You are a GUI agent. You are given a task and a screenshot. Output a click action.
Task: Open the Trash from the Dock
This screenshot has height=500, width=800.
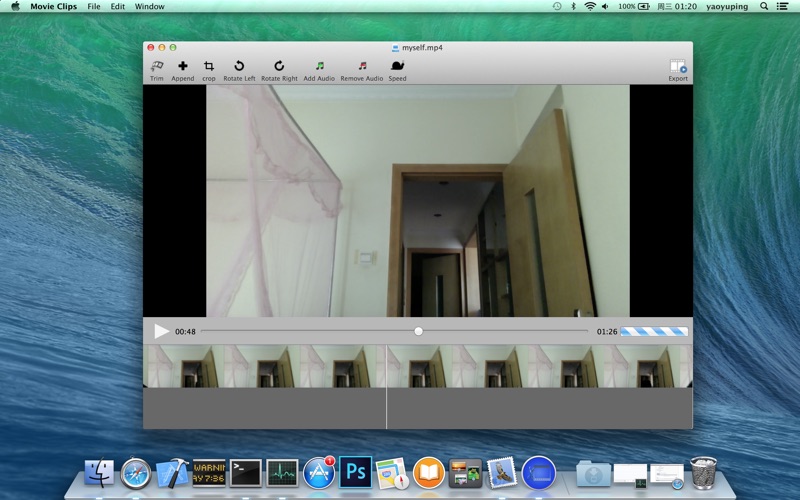point(704,473)
